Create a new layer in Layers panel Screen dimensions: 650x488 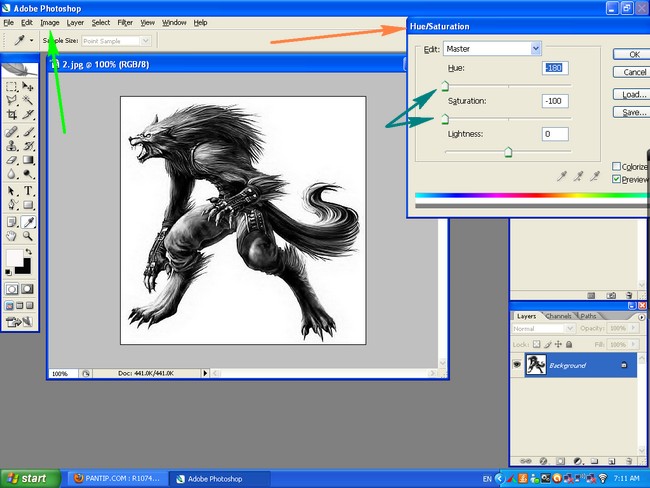coord(611,461)
